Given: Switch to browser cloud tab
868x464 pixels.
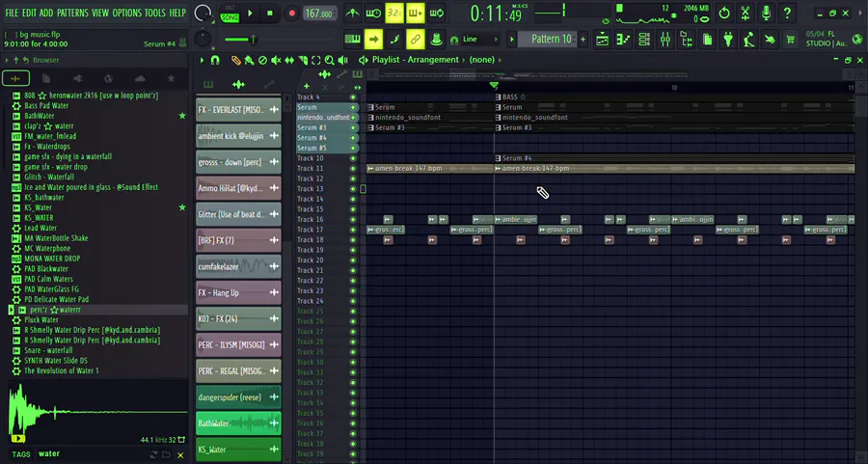Looking at the screenshot, I should tap(140, 79).
